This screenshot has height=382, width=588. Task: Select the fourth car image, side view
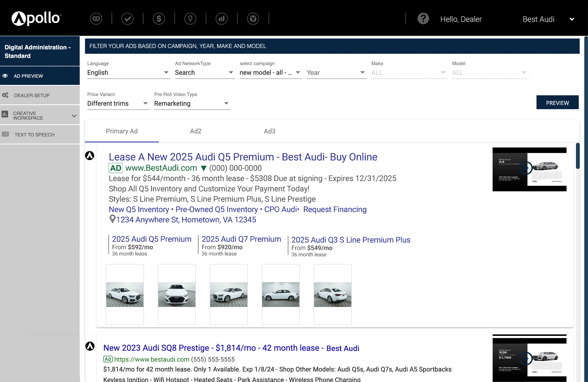click(x=281, y=294)
